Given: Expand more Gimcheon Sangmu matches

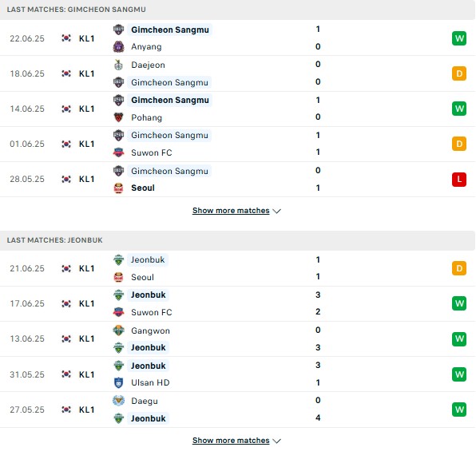Looking at the screenshot, I should 236,211.
